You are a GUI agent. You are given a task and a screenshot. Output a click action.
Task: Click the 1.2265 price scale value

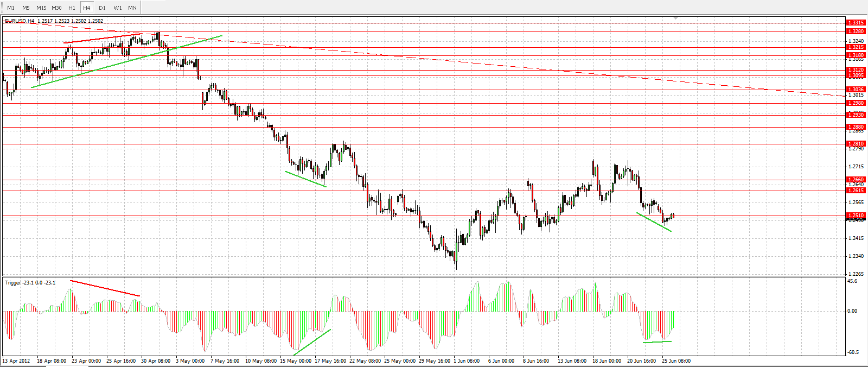pyautogui.click(x=856, y=274)
